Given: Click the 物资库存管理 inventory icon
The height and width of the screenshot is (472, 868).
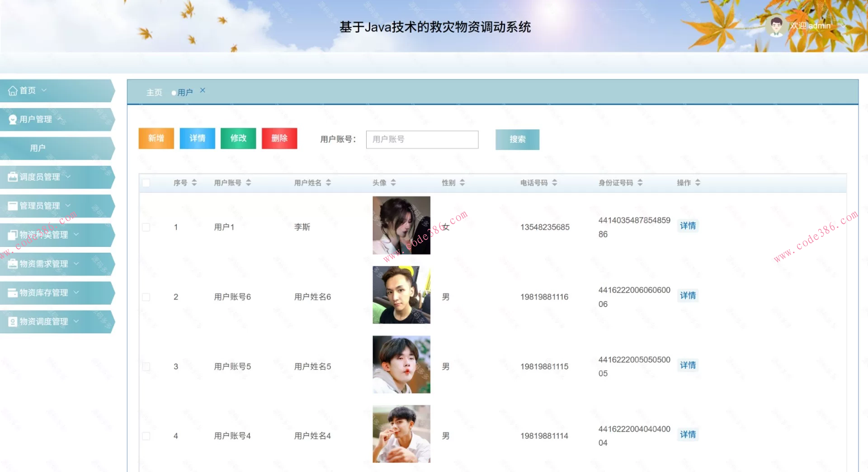Looking at the screenshot, I should tap(12, 293).
